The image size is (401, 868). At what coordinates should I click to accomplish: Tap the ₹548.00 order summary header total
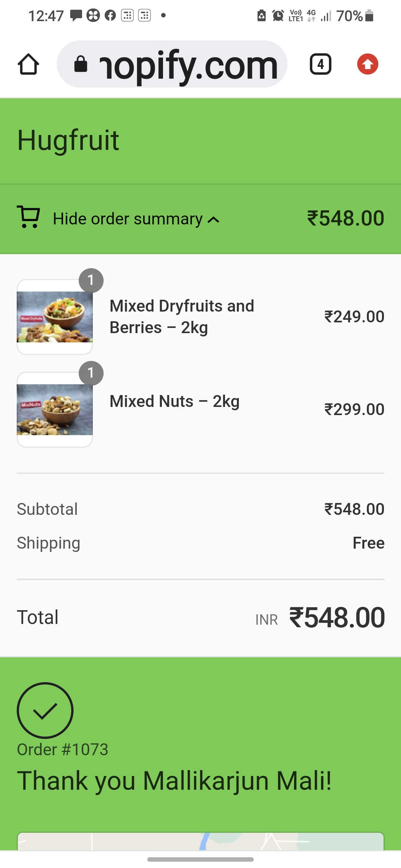[345, 218]
